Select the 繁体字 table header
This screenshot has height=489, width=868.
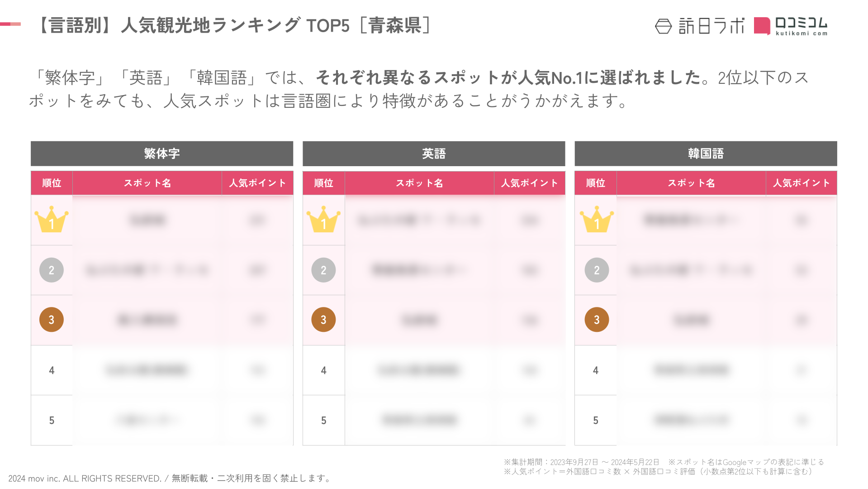tap(162, 153)
